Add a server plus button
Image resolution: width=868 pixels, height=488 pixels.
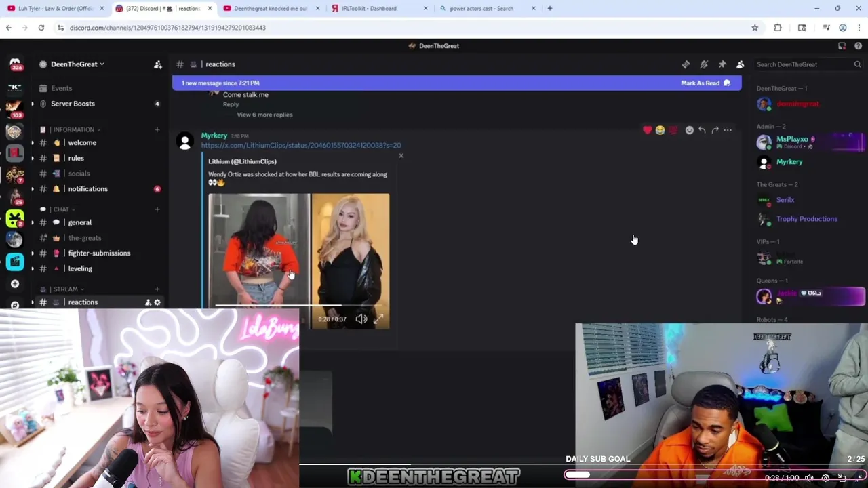pos(15,284)
